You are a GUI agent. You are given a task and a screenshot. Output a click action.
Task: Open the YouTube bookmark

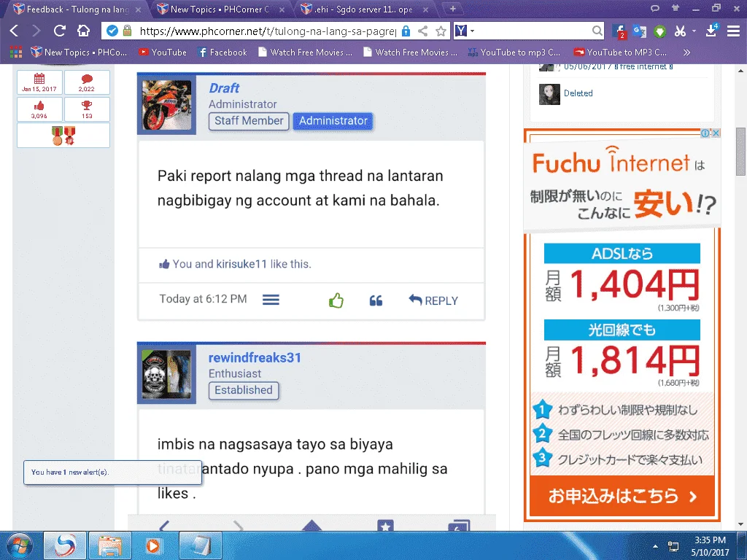pyautogui.click(x=163, y=52)
